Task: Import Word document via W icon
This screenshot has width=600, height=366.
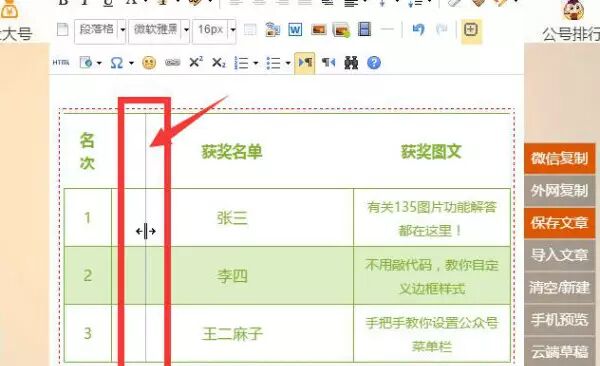Action: coord(295,29)
